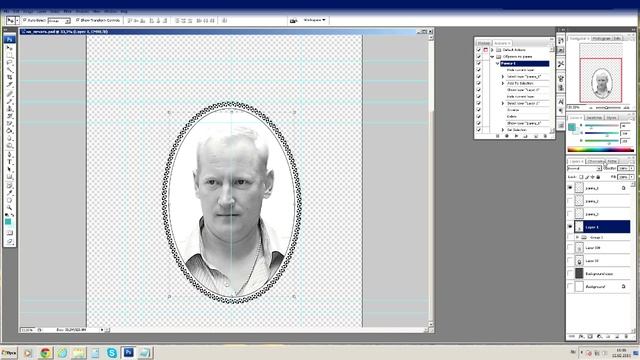This screenshot has height=360, width=640.
Task: Switch to the Channels tab
Action: point(596,162)
